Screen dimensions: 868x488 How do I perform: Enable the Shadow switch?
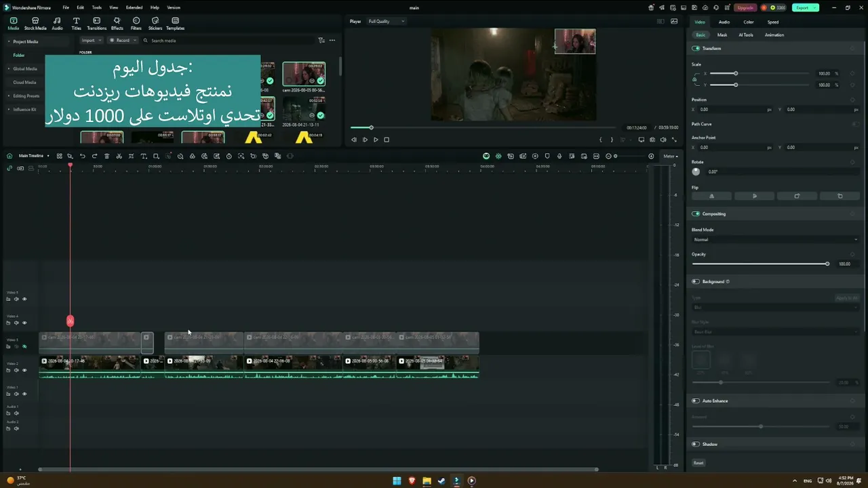pos(696,445)
